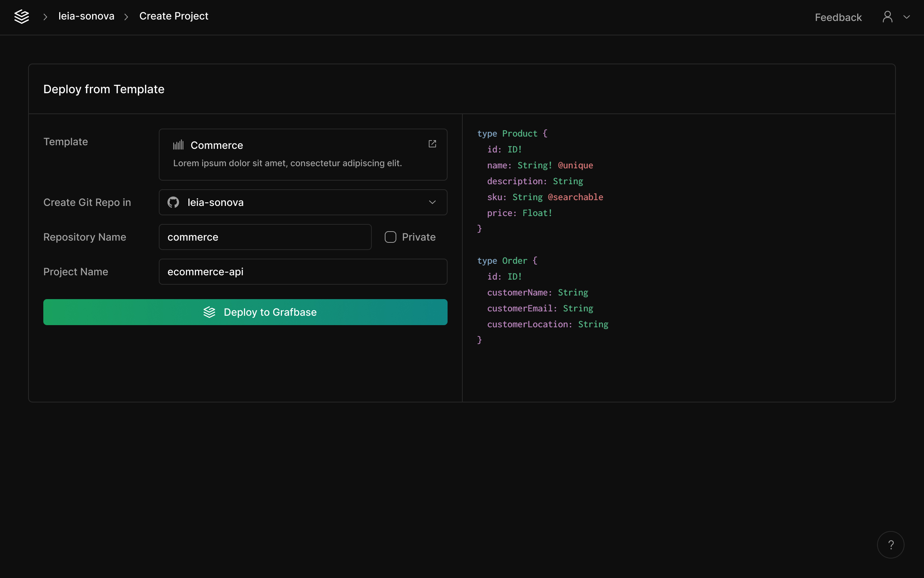Open the Create Git Repo dropdown

pyautogui.click(x=303, y=202)
